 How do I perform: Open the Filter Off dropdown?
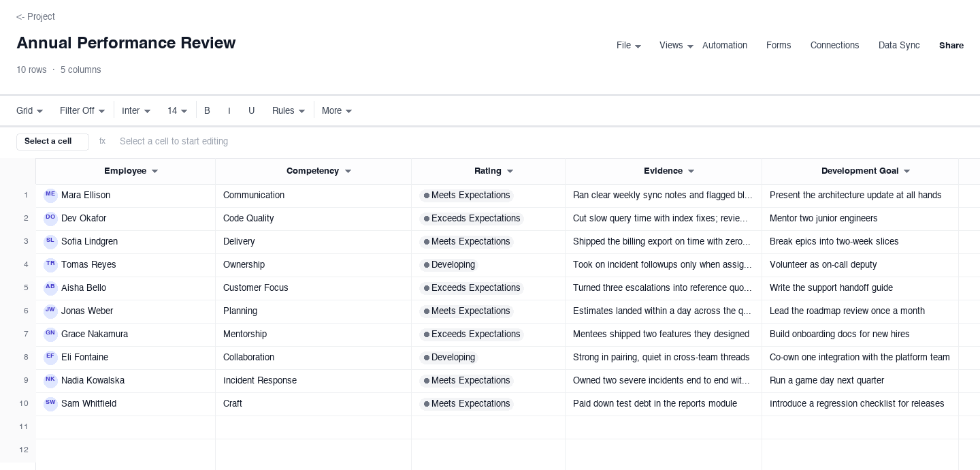point(82,110)
